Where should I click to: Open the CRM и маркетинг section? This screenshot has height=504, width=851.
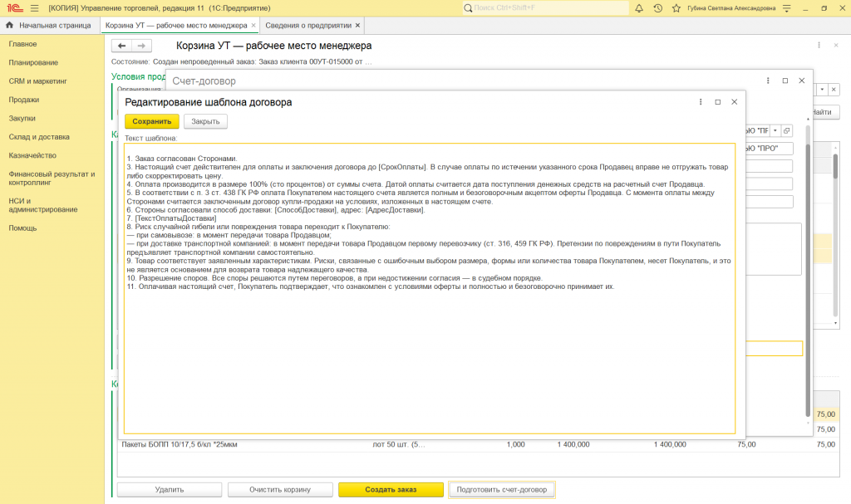tap(38, 81)
